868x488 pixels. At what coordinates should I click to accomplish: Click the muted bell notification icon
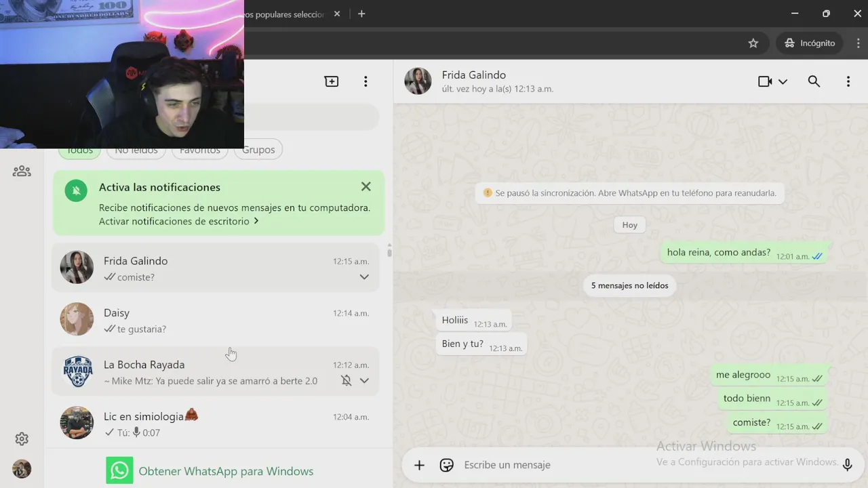click(76, 191)
